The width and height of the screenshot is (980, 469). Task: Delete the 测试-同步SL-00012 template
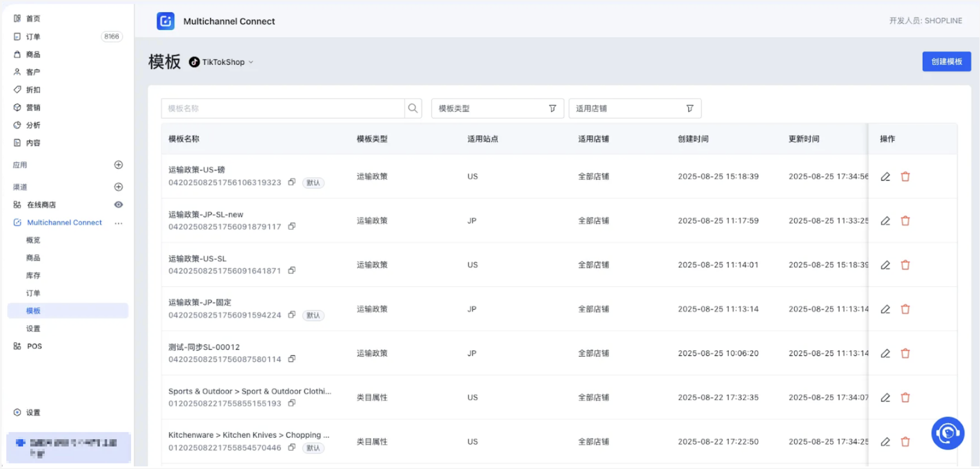coord(905,353)
